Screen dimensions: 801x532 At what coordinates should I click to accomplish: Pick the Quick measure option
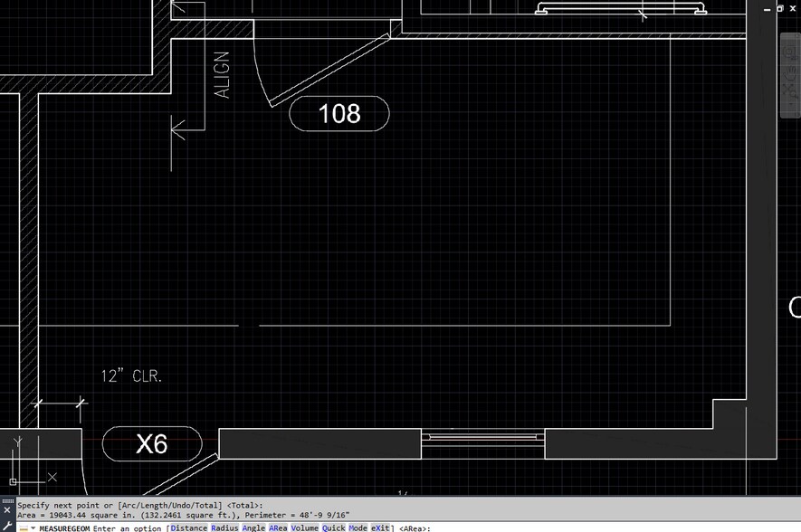(x=334, y=527)
